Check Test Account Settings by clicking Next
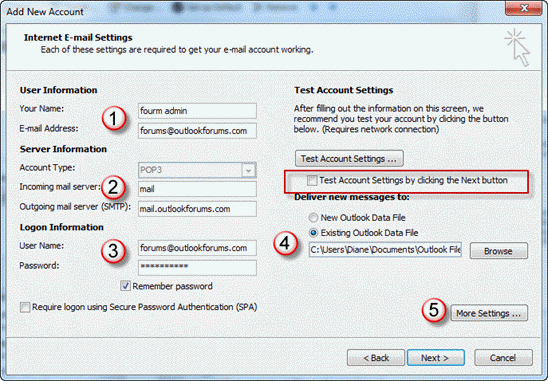 [312, 180]
